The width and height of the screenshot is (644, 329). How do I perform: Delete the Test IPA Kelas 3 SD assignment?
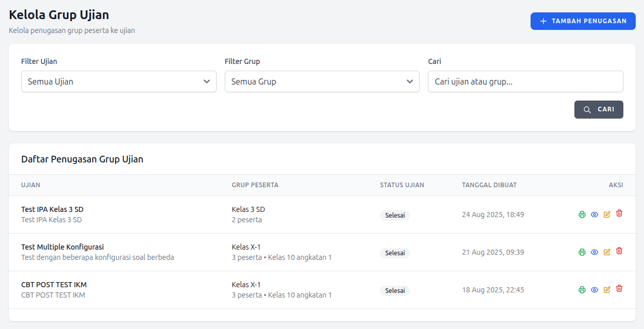[x=619, y=214]
